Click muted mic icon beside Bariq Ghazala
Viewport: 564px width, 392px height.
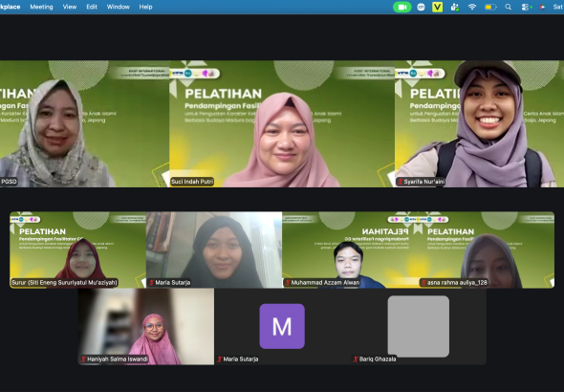356,359
